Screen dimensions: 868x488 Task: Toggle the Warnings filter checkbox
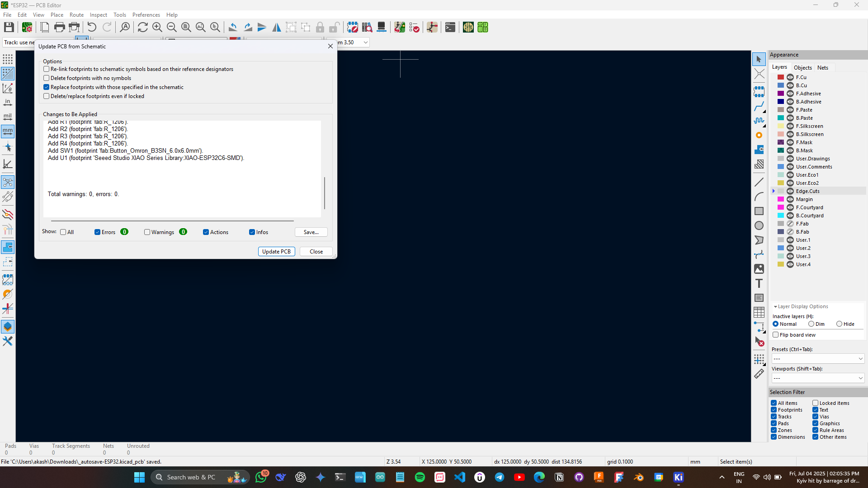pyautogui.click(x=147, y=232)
